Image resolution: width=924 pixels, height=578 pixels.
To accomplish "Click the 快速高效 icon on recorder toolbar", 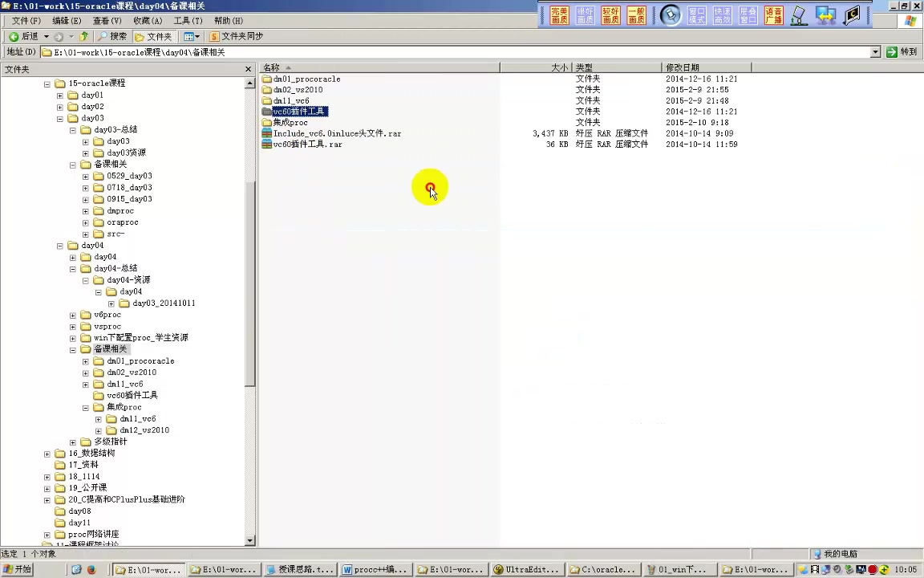I will (723, 16).
